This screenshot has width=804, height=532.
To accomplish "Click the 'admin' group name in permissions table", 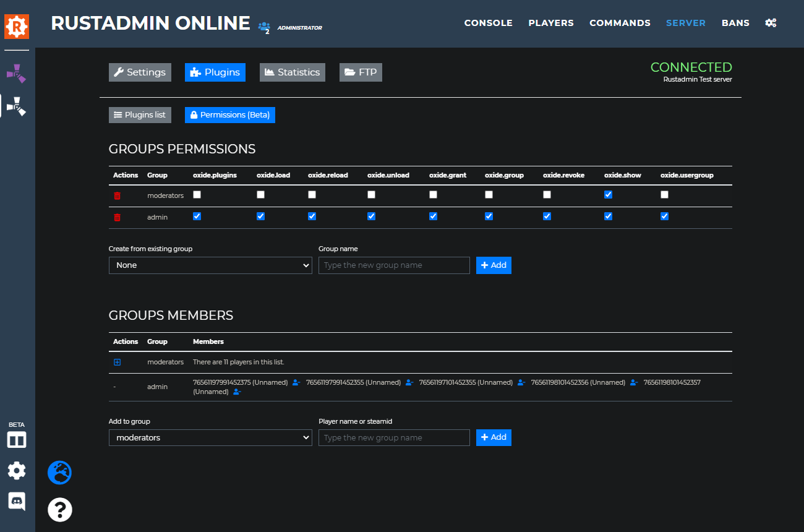I will tap(157, 217).
